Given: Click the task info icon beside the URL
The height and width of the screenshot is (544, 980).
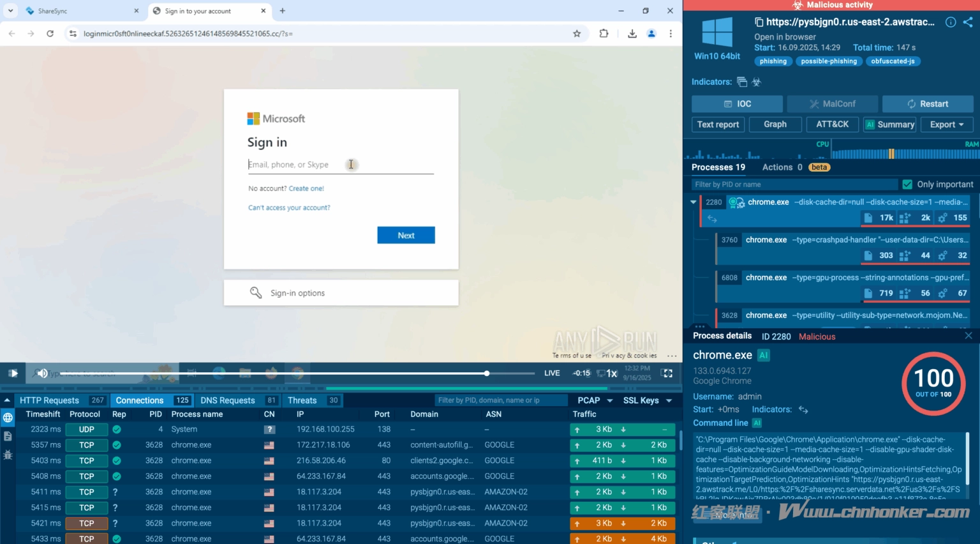Looking at the screenshot, I should click(950, 22).
